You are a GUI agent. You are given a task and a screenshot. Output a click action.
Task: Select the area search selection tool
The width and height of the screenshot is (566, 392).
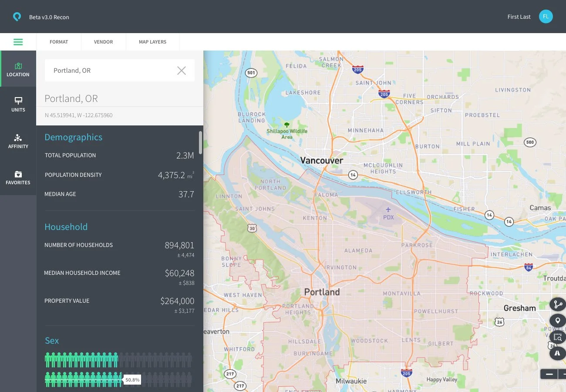[558, 337]
